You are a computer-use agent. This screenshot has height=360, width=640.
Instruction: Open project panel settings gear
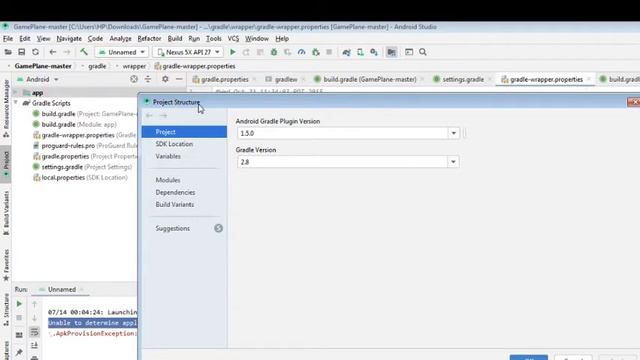tap(165, 79)
